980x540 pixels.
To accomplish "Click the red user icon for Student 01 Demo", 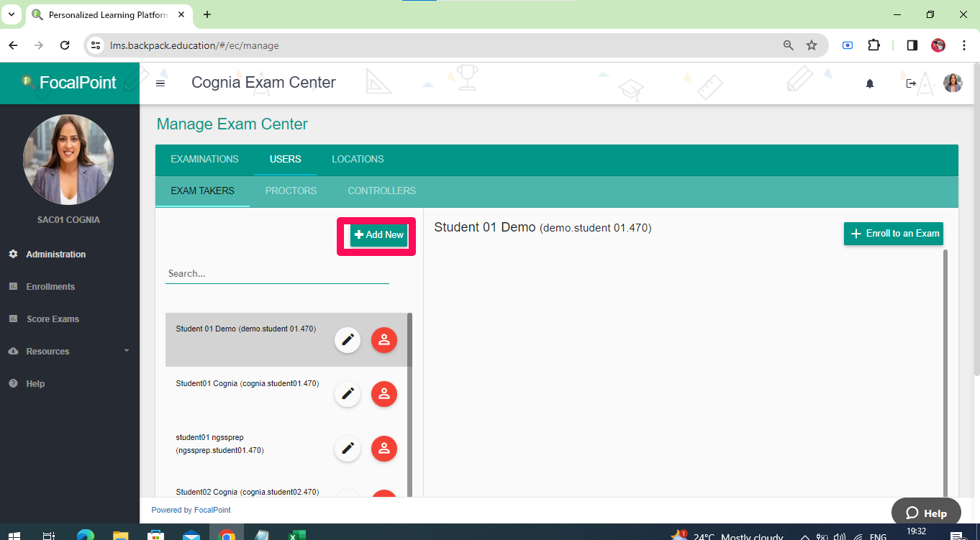I will [x=384, y=339].
